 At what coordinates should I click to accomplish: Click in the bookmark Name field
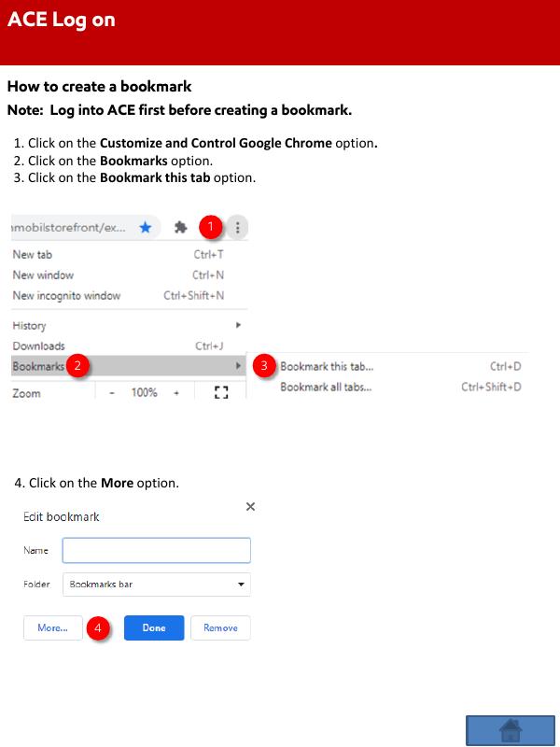coord(157,550)
